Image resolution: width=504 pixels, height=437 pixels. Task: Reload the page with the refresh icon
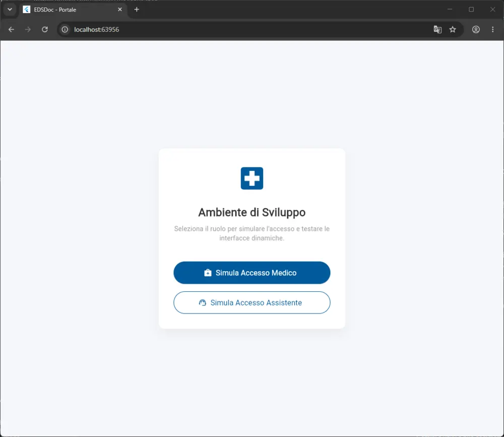[x=45, y=30]
